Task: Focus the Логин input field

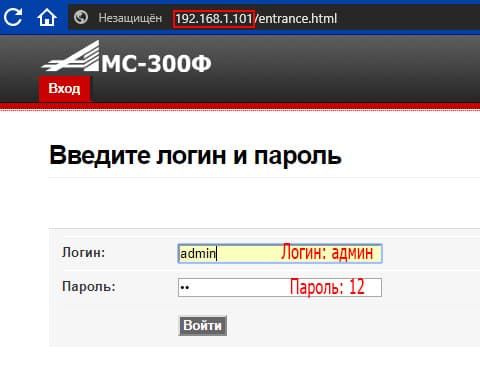Action: pos(280,254)
